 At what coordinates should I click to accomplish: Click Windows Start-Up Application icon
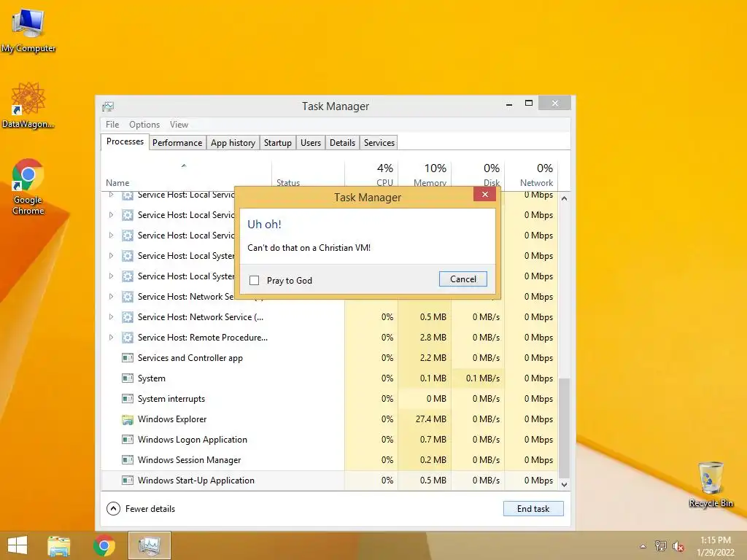click(127, 481)
